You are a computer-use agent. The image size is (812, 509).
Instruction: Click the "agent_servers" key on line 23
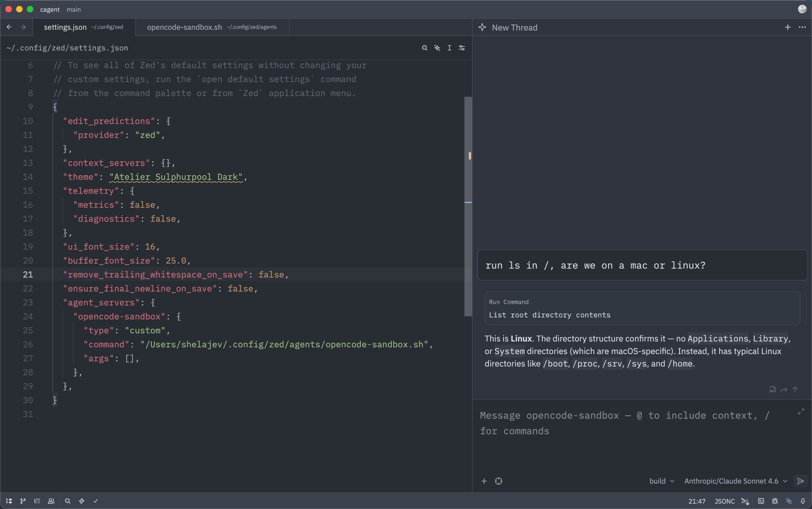pos(101,302)
